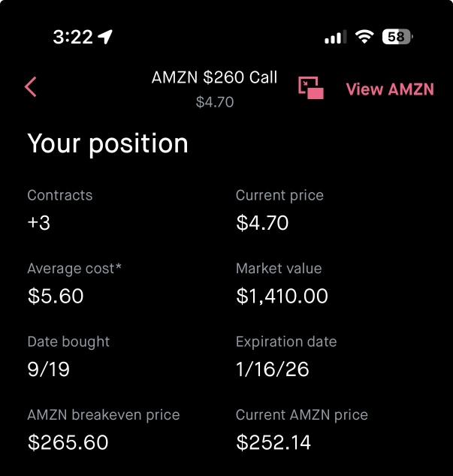The width and height of the screenshot is (453, 476).
Task: Tap the View AMZN link
Action: point(390,89)
